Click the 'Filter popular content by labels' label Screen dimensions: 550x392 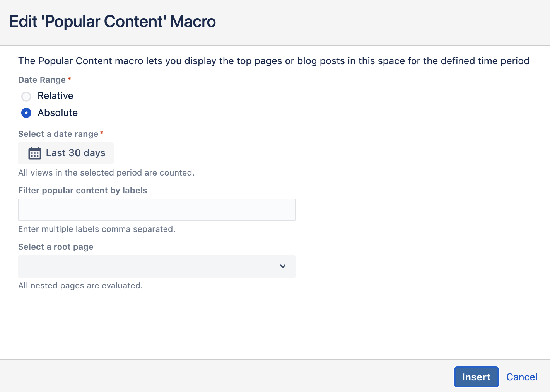82,191
